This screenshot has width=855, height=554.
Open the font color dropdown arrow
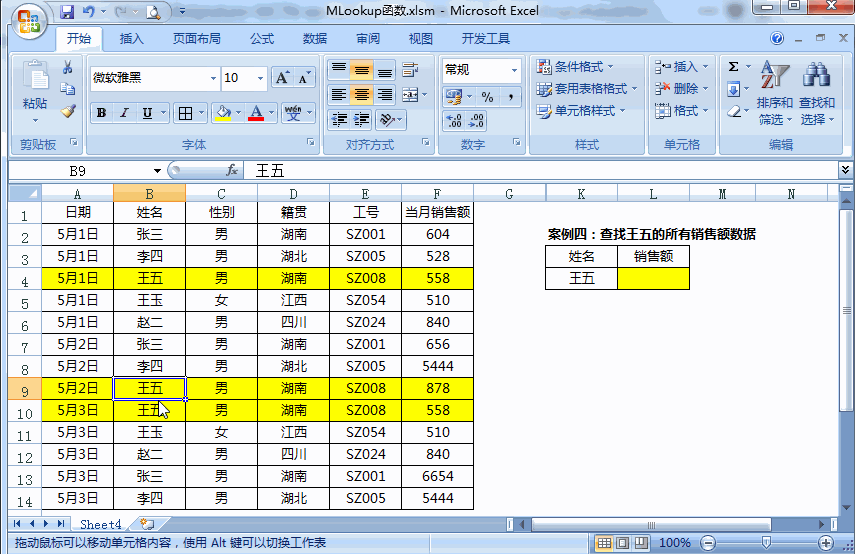coord(271,113)
